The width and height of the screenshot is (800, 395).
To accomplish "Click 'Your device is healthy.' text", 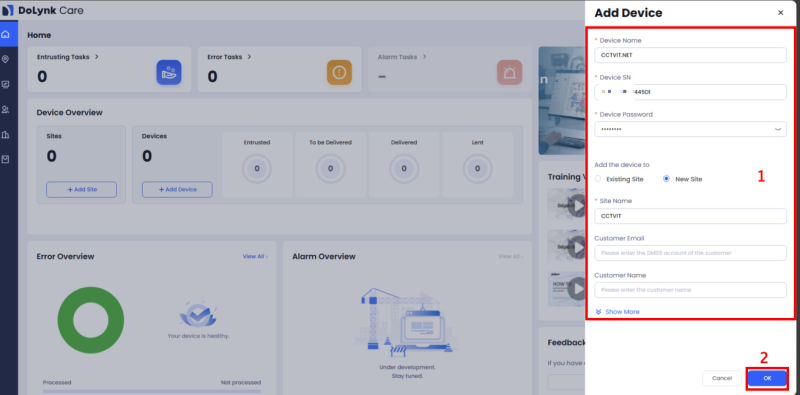I will tap(198, 336).
